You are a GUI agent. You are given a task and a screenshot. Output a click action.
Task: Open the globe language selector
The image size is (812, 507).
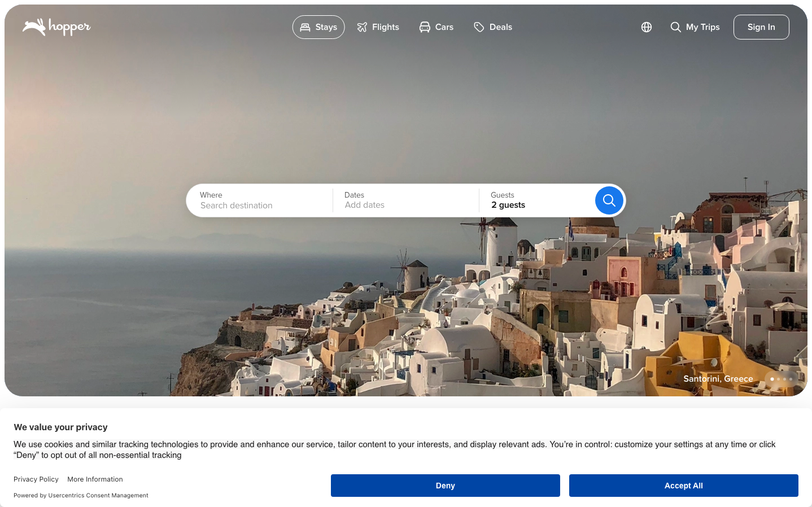[x=647, y=27]
